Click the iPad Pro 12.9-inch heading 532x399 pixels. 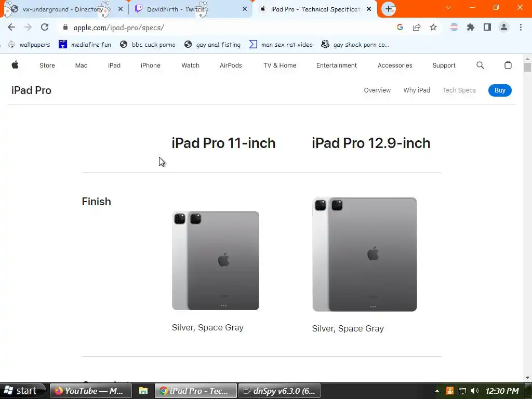point(371,143)
